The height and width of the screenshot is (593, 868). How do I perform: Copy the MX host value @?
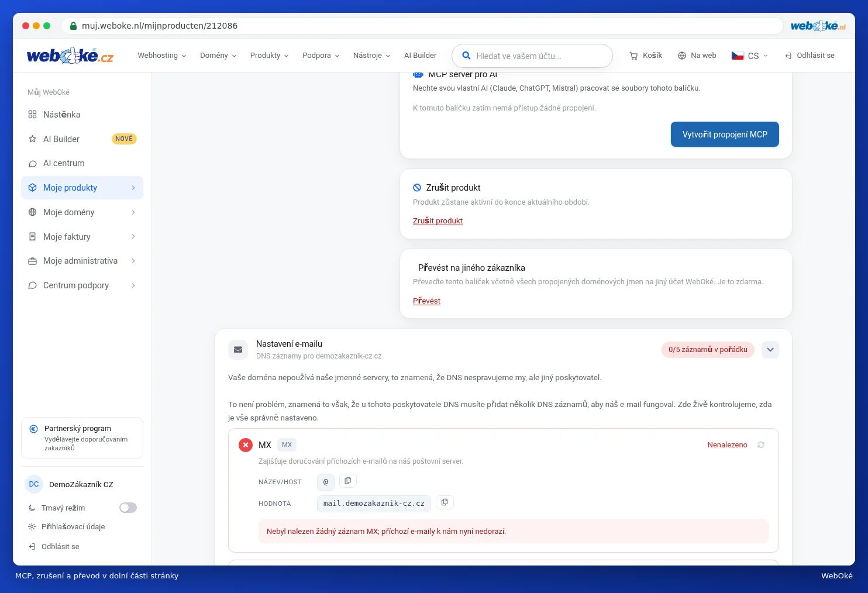tap(348, 481)
